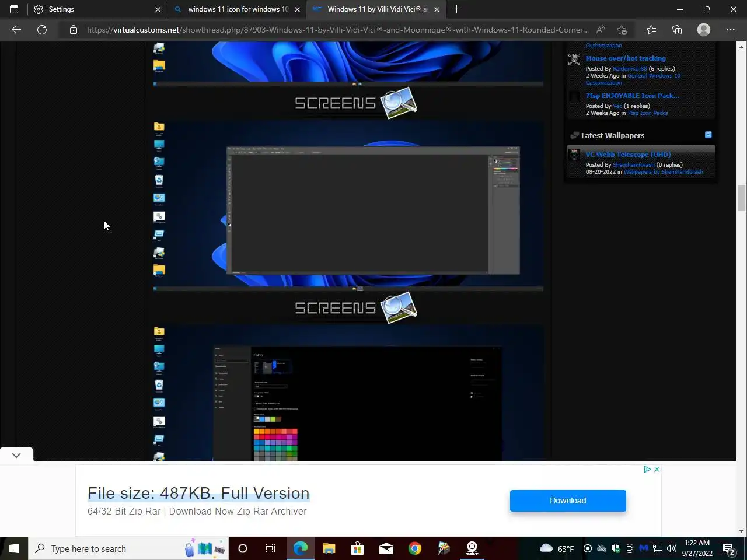The width and height of the screenshot is (747, 560).
Task: Open Windows Security tray icon
Action: [616, 548]
